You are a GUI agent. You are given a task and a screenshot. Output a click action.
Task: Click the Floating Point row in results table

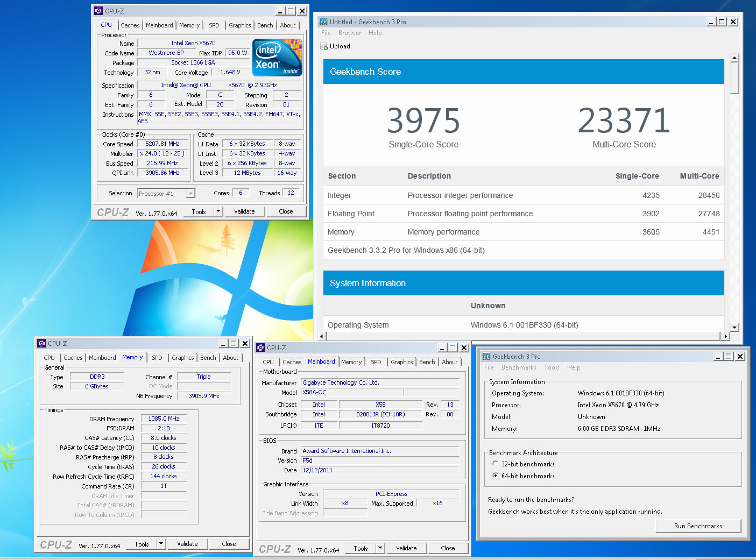tap(524, 214)
